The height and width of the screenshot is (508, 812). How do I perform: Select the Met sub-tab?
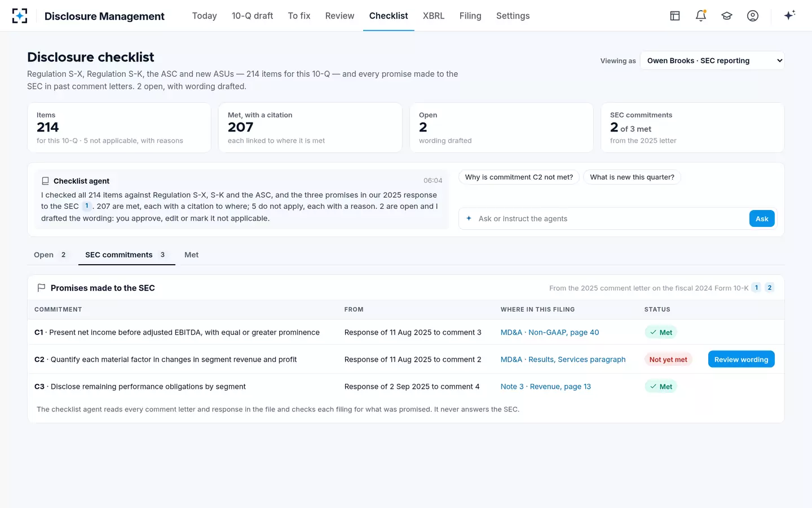(191, 255)
